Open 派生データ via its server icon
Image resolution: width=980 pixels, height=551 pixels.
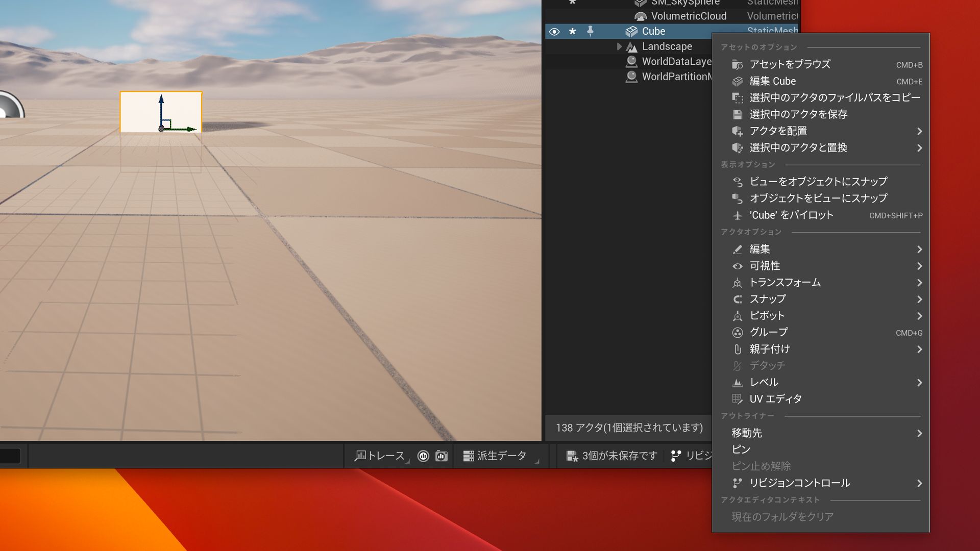(469, 456)
